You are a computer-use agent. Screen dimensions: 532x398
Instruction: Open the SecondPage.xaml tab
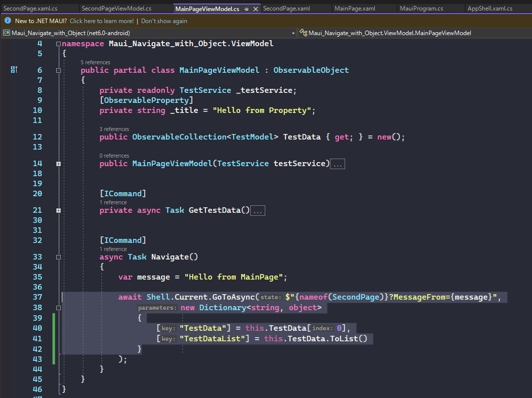286,9
